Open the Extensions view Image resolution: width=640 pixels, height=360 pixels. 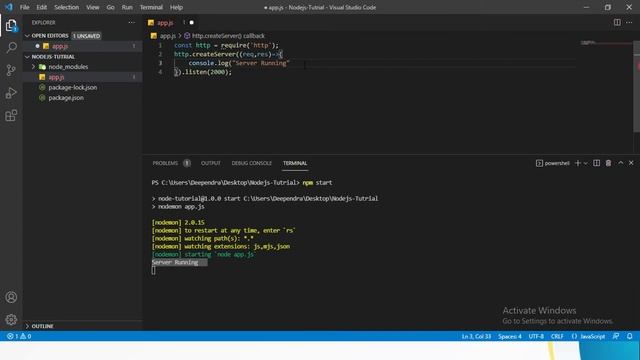[11, 115]
